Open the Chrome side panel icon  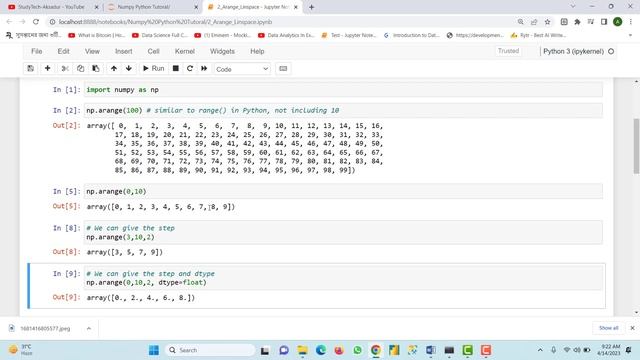[x=604, y=22]
